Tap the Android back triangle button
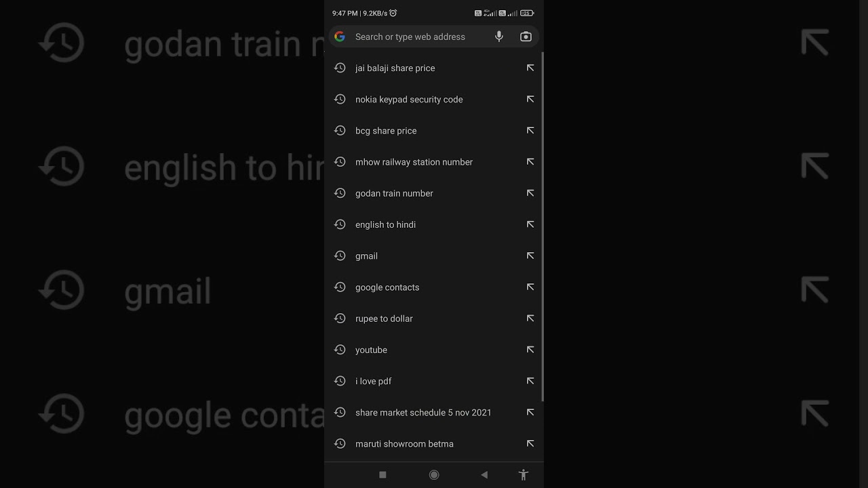The width and height of the screenshot is (868, 488). pyautogui.click(x=484, y=475)
